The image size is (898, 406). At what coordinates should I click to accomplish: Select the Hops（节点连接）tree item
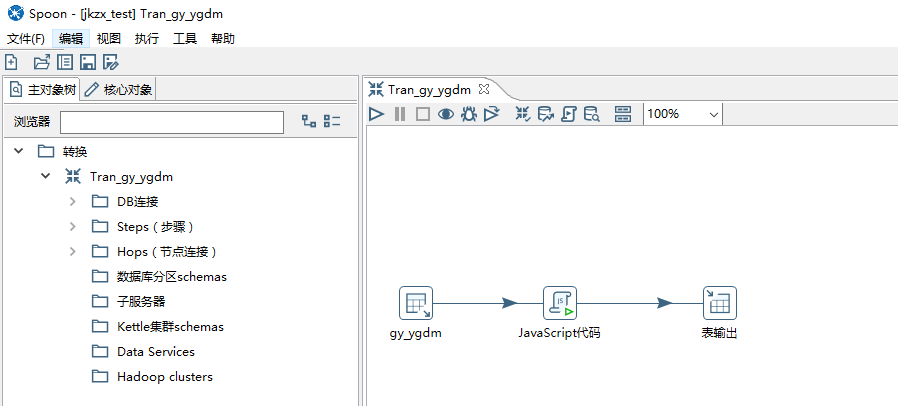[167, 251]
